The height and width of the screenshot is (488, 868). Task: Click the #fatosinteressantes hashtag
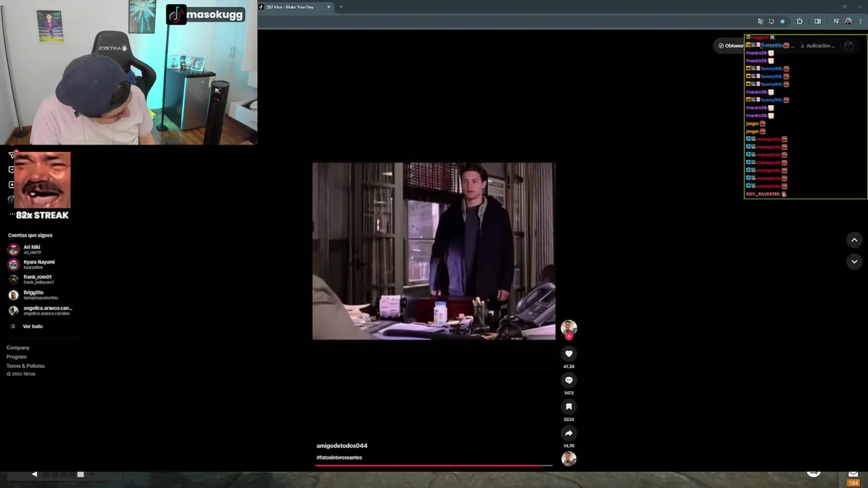click(x=339, y=457)
